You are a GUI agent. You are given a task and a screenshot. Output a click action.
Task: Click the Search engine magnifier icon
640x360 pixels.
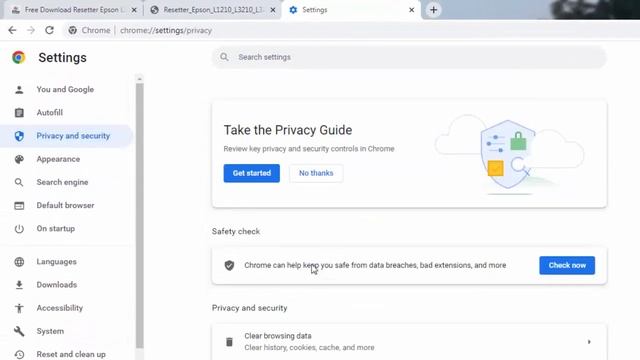click(x=19, y=182)
